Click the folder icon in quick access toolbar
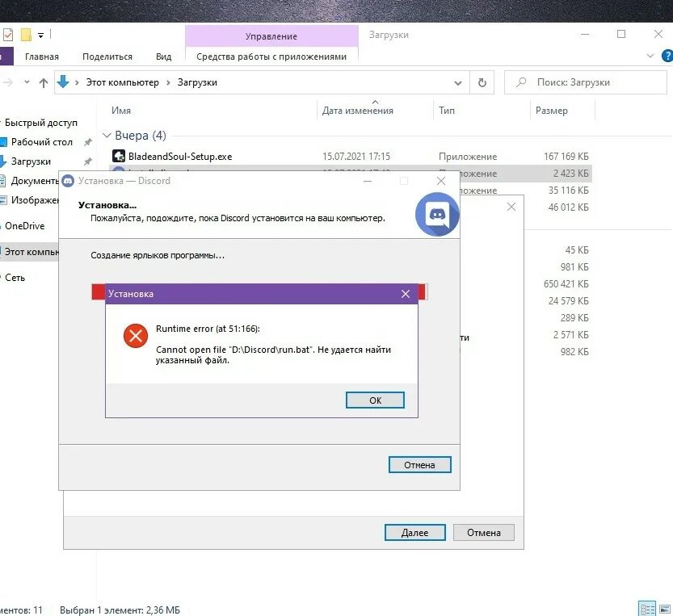This screenshot has width=673, height=616. click(26, 35)
